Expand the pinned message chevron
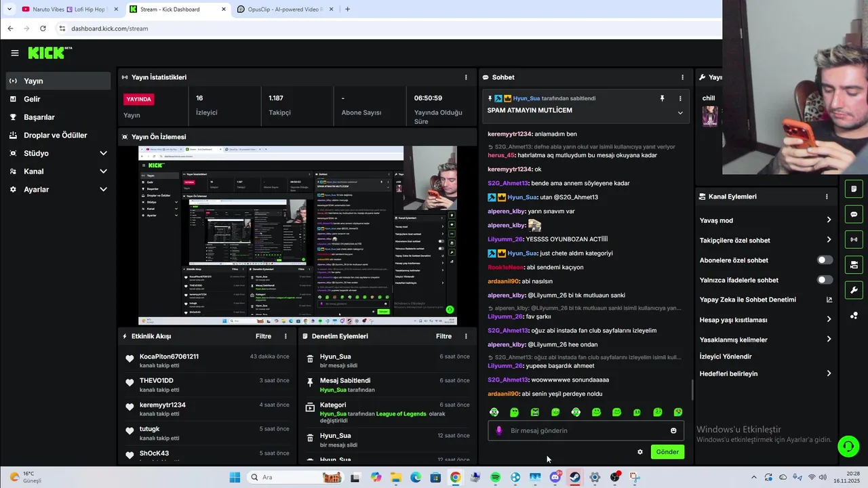 click(x=680, y=113)
